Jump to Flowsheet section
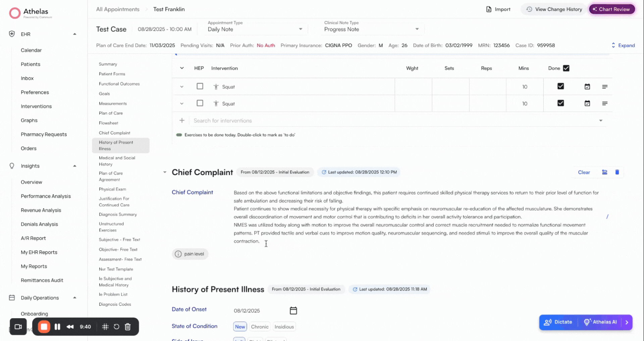Viewport: 644px width, 341px height. (109, 123)
